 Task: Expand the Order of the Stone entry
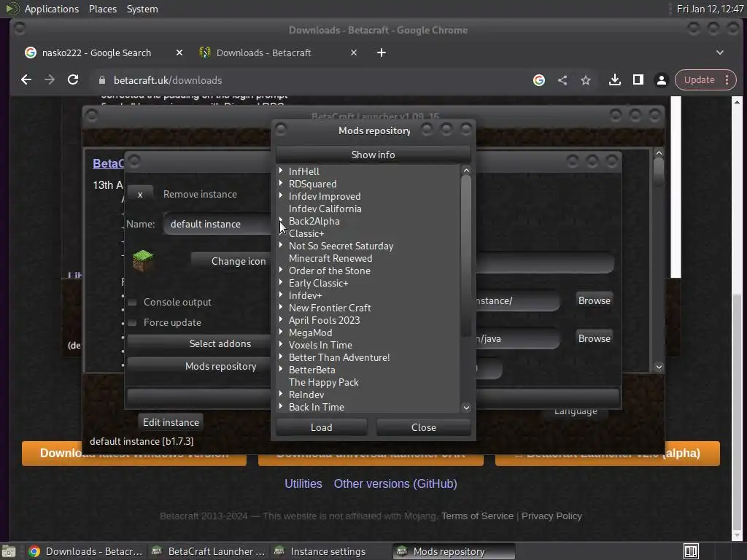click(281, 270)
